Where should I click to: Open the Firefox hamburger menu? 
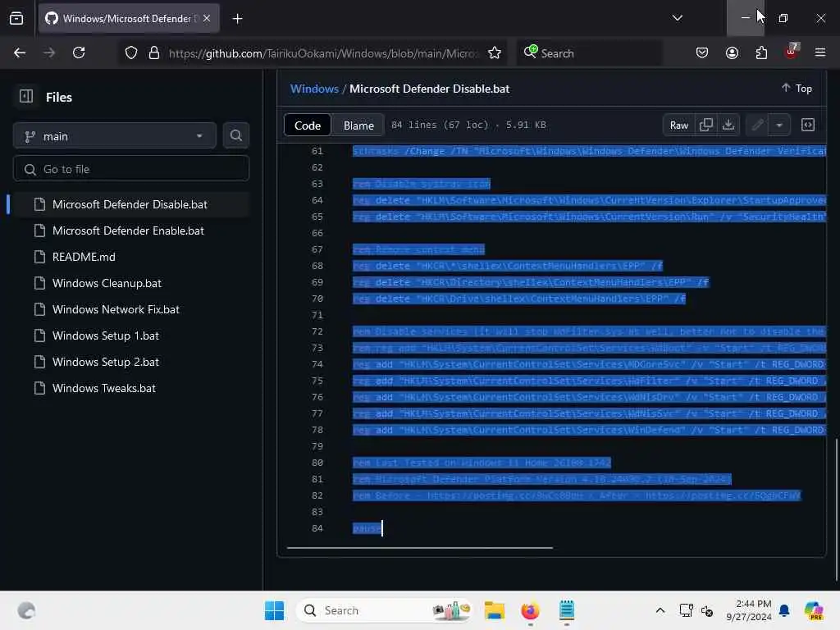[x=820, y=52]
